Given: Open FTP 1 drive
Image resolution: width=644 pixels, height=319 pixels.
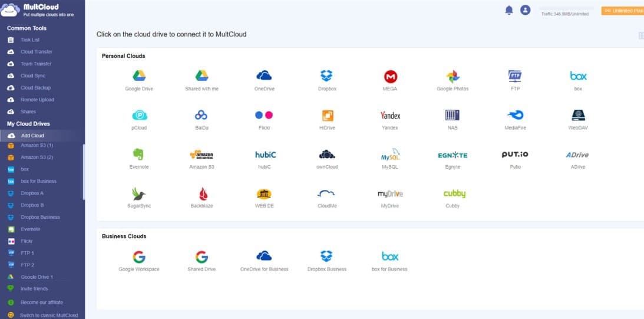Looking at the screenshot, I should coord(27,253).
